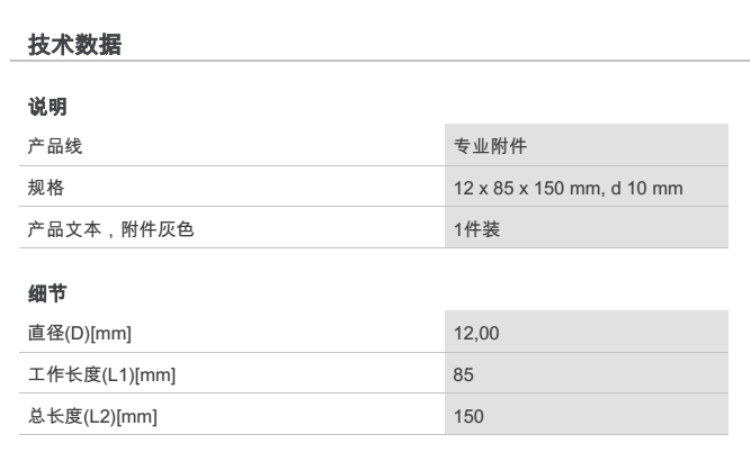Click the (L1) text in 工作长度 label
Image resolution: width=750 pixels, height=452 pixels.
(116, 375)
